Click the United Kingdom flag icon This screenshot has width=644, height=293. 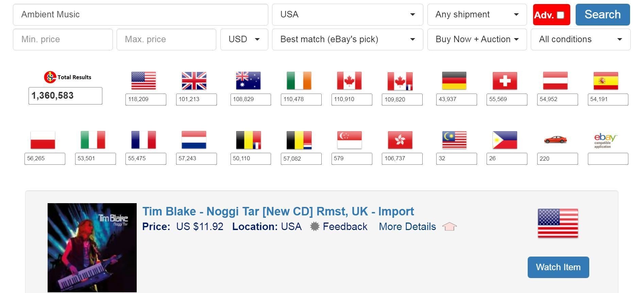[x=194, y=81]
